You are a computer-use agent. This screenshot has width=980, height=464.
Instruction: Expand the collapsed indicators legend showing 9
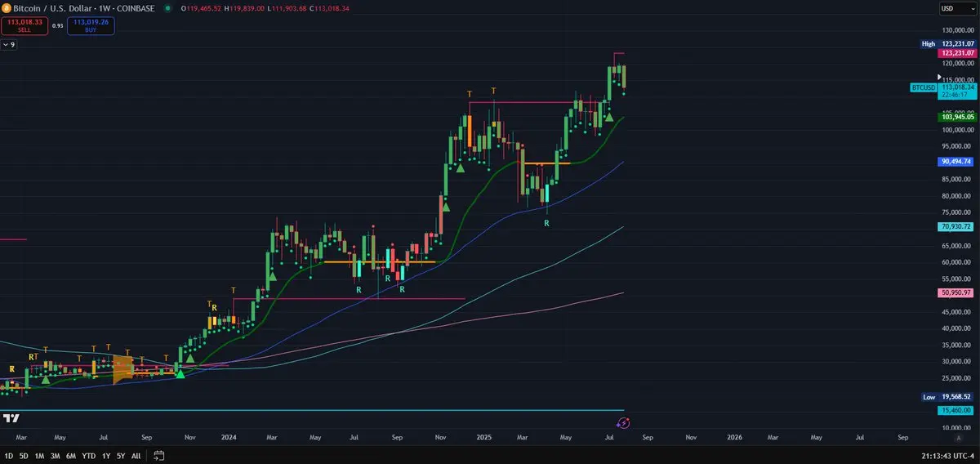pyautogui.click(x=9, y=45)
